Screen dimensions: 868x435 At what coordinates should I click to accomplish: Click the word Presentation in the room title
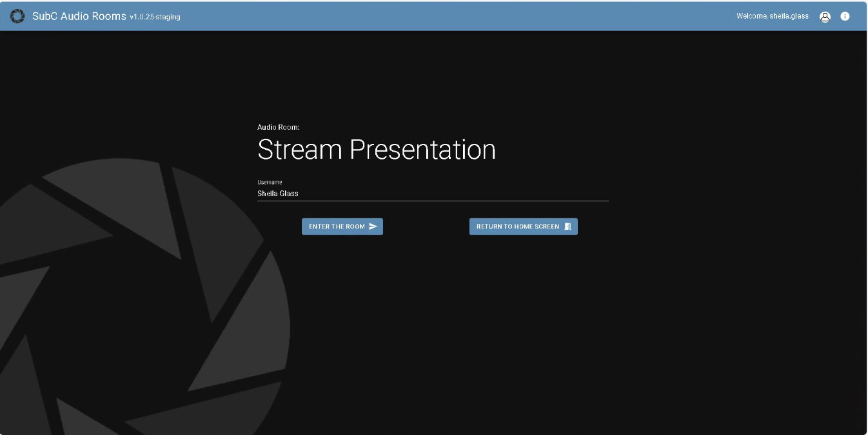coord(422,150)
